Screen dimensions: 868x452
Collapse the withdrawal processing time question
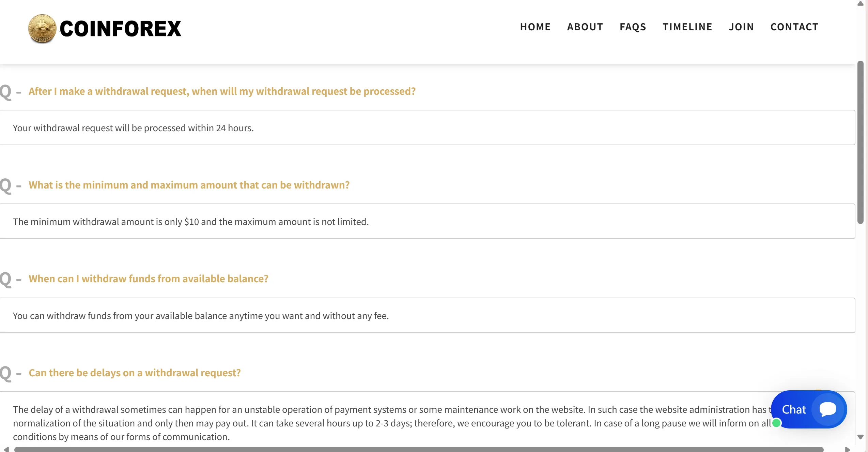(x=222, y=91)
